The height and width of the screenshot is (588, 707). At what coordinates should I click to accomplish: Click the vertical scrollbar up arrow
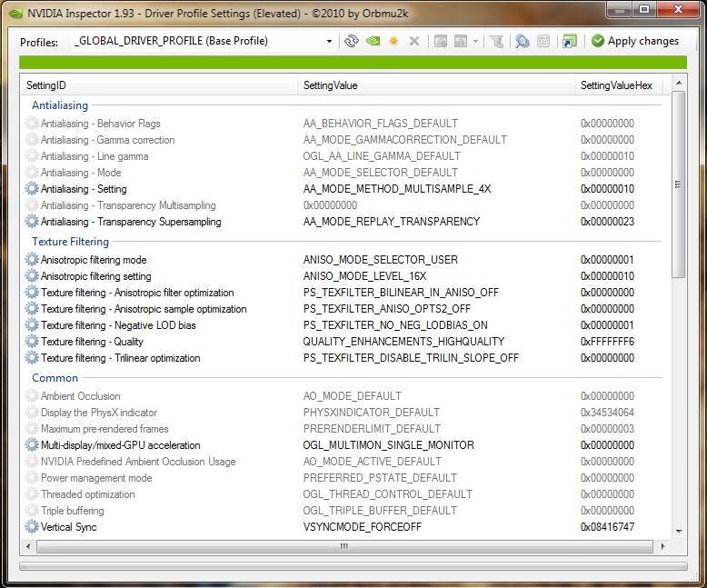tap(679, 83)
